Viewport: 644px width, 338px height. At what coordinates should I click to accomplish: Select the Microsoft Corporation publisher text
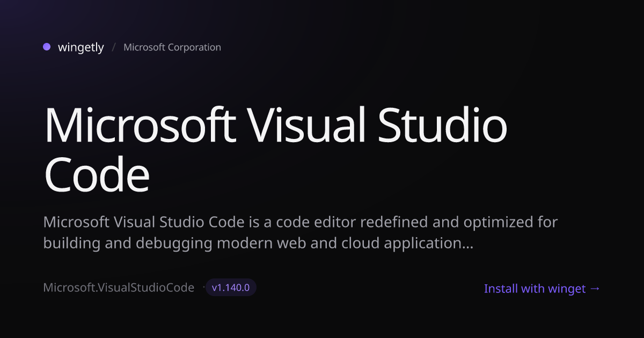172,47
